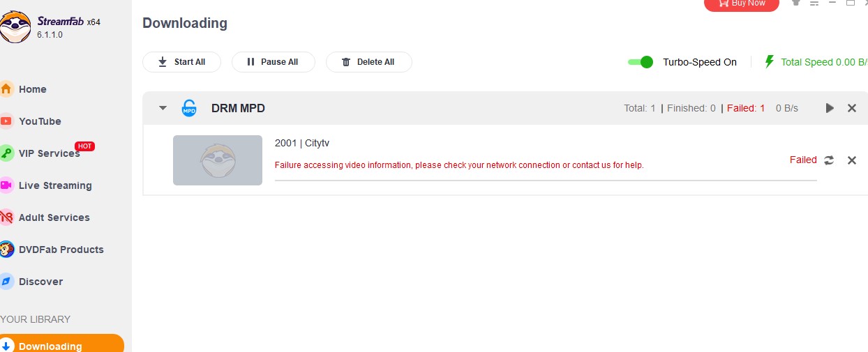The image size is (868, 352).
Task: Click the DRM MPD lock icon
Action: click(x=188, y=108)
